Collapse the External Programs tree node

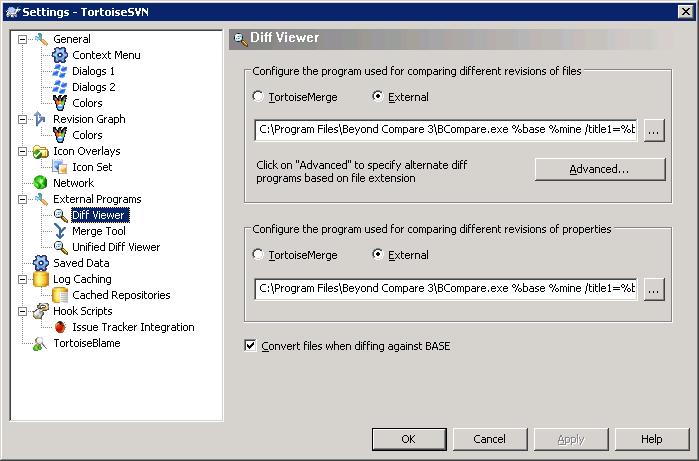22,199
